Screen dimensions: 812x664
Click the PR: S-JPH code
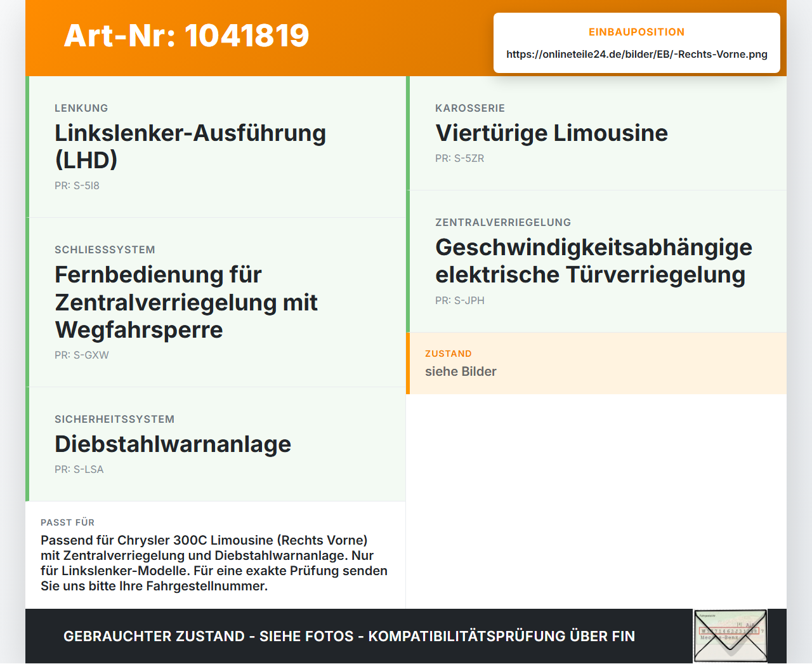click(460, 300)
